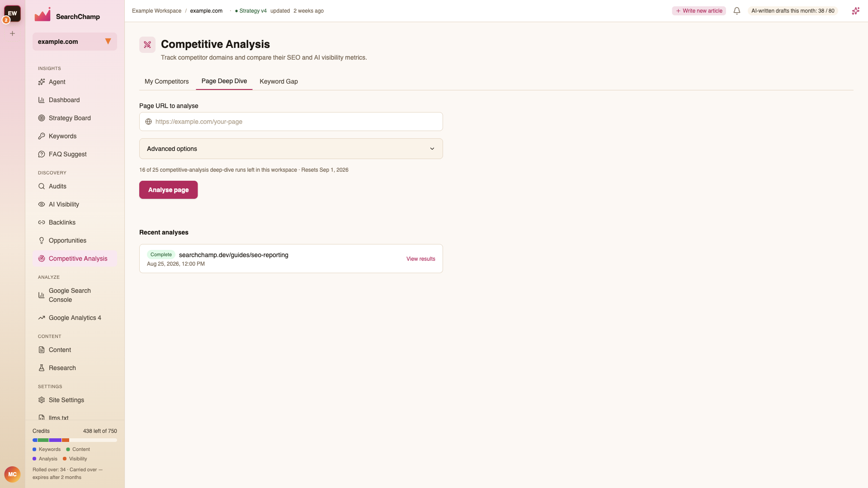This screenshot has width=868, height=488.
Task: Click the Audits magnifier icon
Action: tap(42, 186)
